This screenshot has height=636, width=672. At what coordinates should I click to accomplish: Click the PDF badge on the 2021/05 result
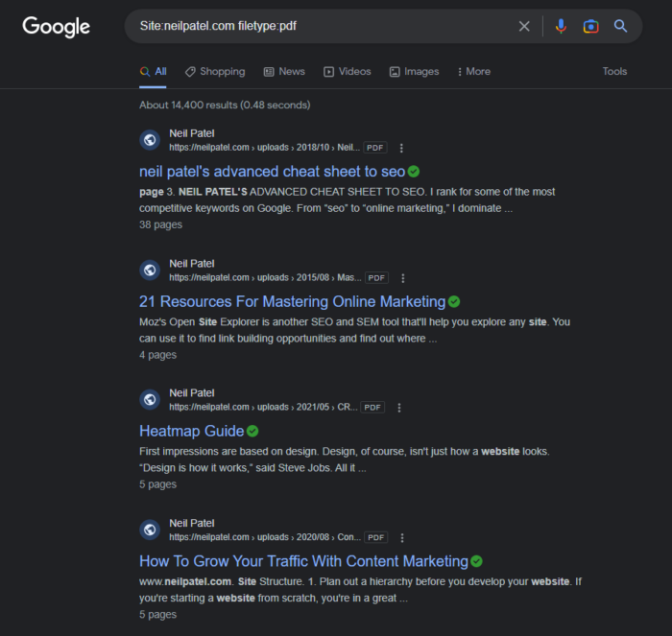click(x=372, y=407)
